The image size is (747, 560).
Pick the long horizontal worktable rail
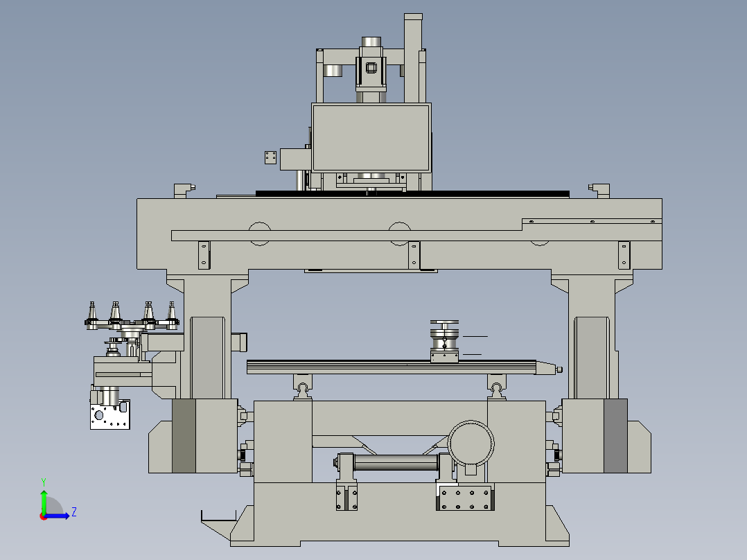(391, 367)
